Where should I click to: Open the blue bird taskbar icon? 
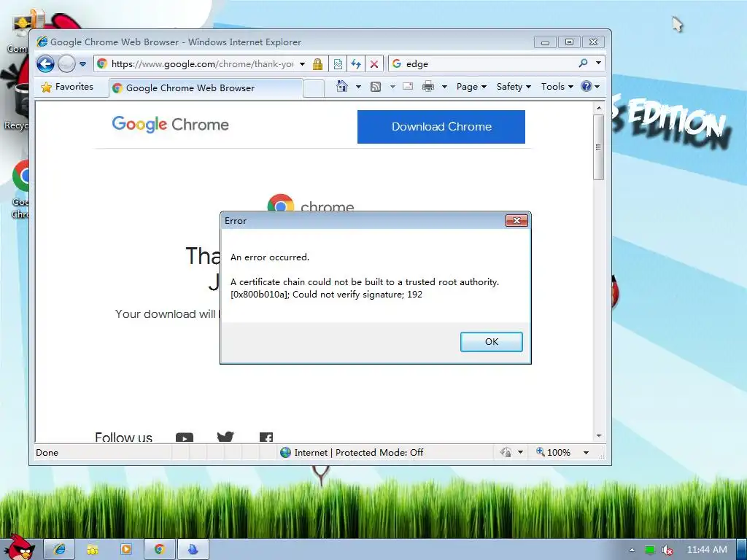[x=193, y=550]
